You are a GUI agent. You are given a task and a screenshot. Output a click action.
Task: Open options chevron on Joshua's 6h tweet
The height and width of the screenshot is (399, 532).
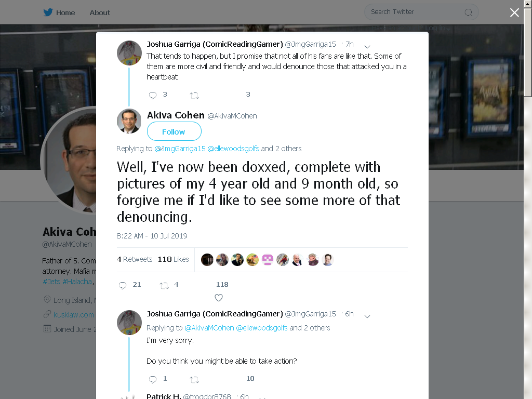coord(367,316)
